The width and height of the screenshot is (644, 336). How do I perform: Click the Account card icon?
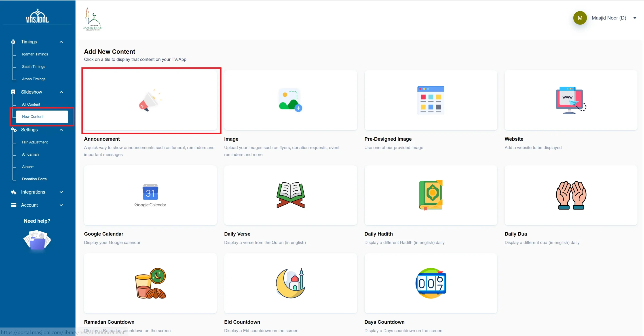(13, 205)
